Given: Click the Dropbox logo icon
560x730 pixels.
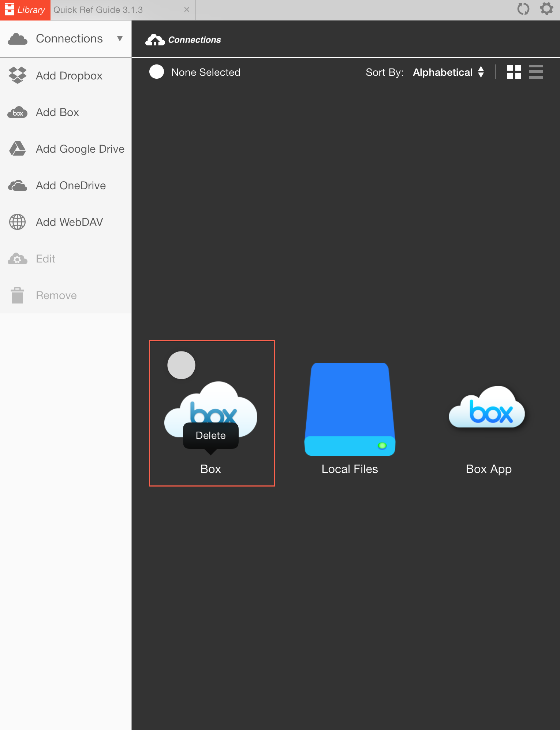Looking at the screenshot, I should click(17, 75).
